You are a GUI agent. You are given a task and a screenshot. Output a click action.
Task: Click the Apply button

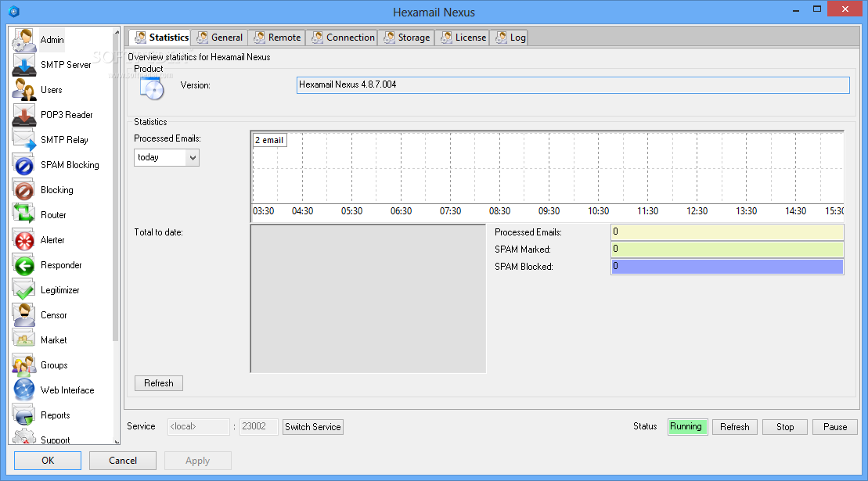(x=197, y=461)
